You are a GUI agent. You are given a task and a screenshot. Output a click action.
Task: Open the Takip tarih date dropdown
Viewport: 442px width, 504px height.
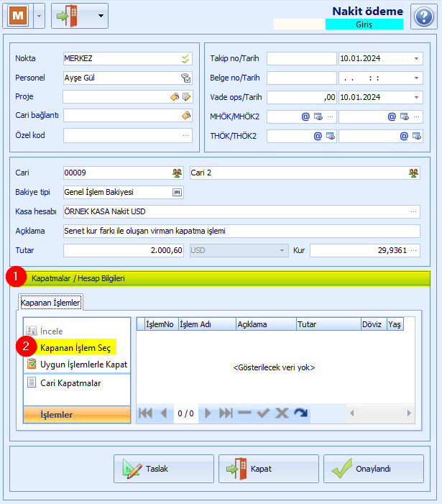point(416,58)
